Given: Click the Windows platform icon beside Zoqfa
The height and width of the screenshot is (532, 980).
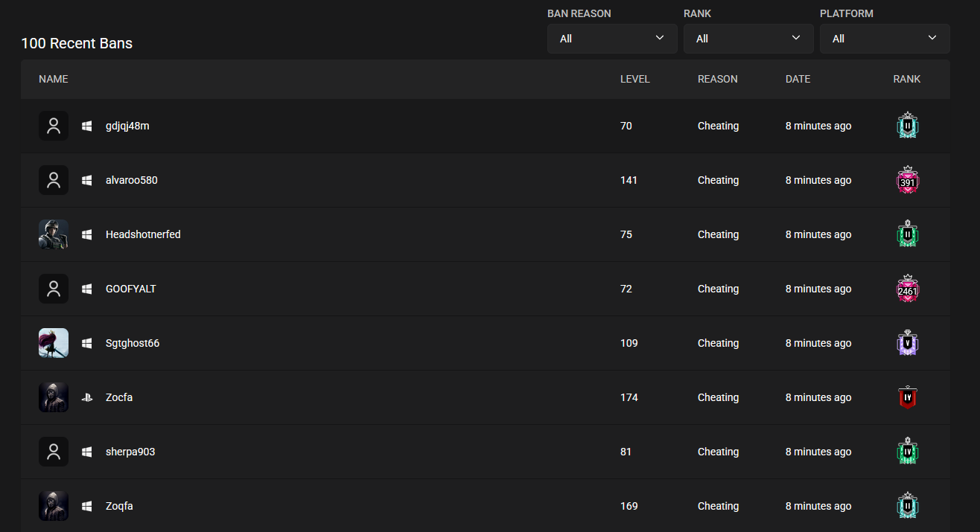Looking at the screenshot, I should click(87, 506).
